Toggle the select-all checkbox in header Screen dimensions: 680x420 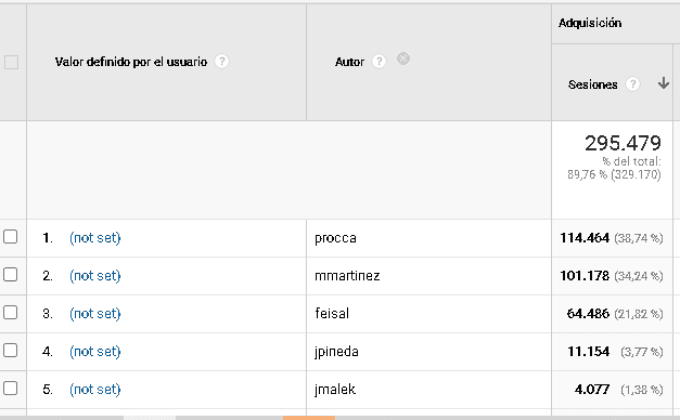coord(11,62)
